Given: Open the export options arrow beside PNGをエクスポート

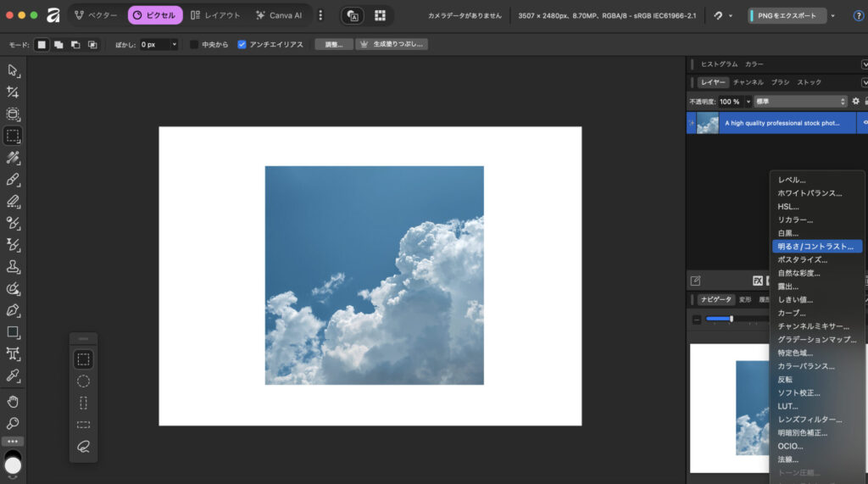Looking at the screenshot, I should pyautogui.click(x=832, y=15).
